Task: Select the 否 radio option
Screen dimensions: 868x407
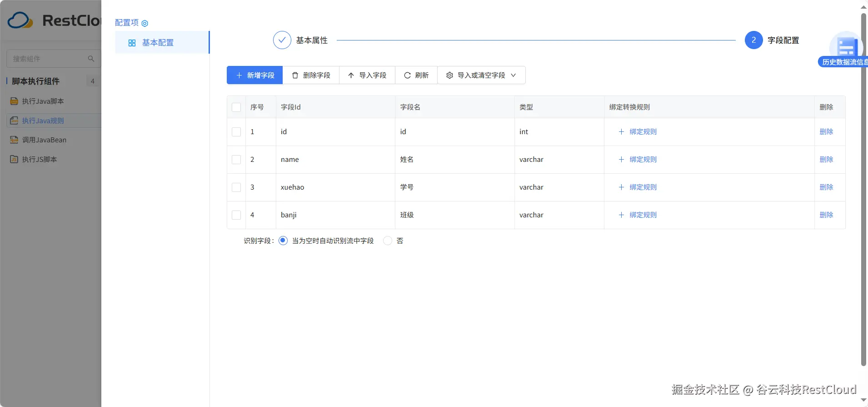Action: 388,241
